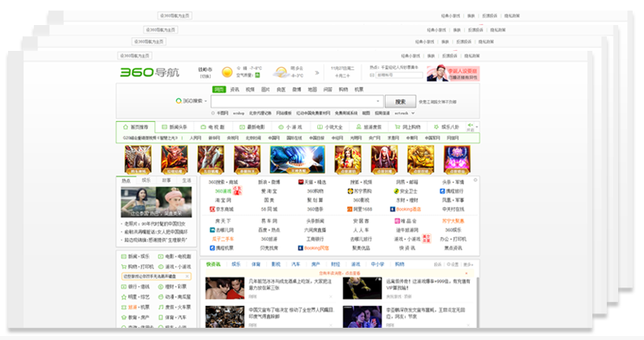Select the 中小学 feed tab
Screen dimensions: 644x340
pos(377,264)
